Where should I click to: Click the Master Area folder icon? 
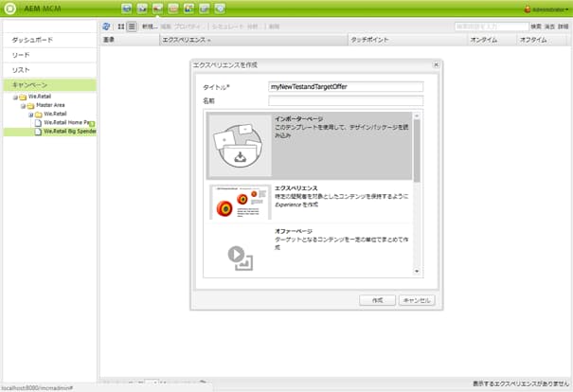point(30,106)
